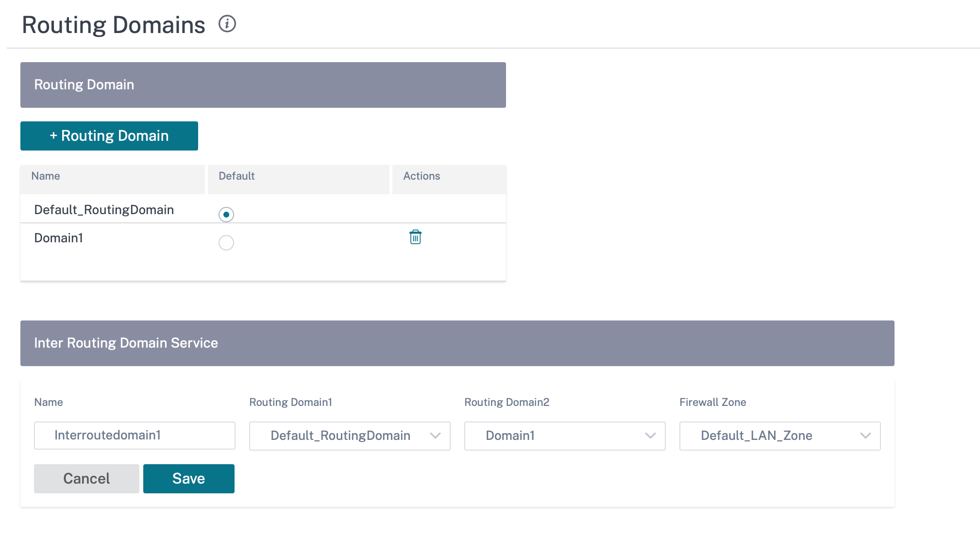
Task: Select the Domain1 row name
Action: coord(59,238)
